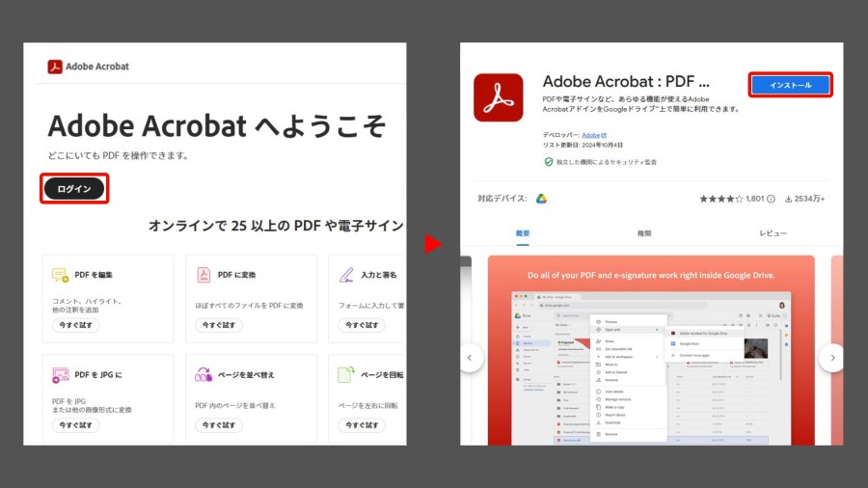
Task: Click 今すぐ試す under 入力と署名
Action: [362, 325]
